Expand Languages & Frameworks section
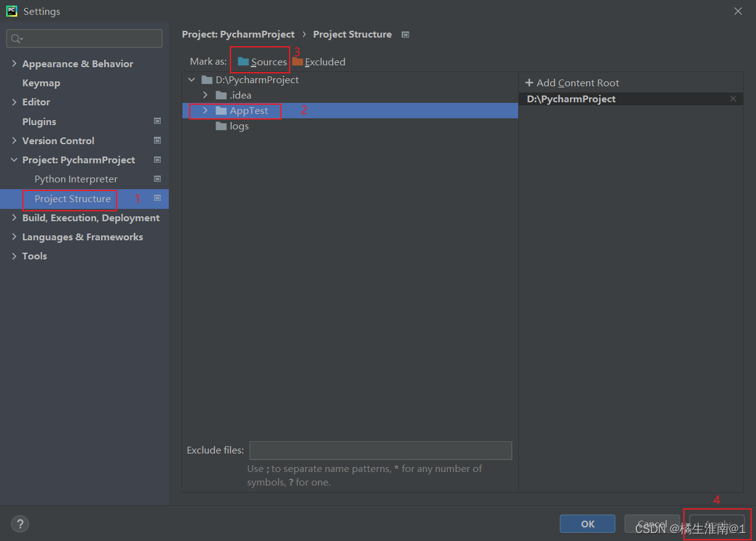Viewport: 756px width, 541px height. [x=14, y=237]
